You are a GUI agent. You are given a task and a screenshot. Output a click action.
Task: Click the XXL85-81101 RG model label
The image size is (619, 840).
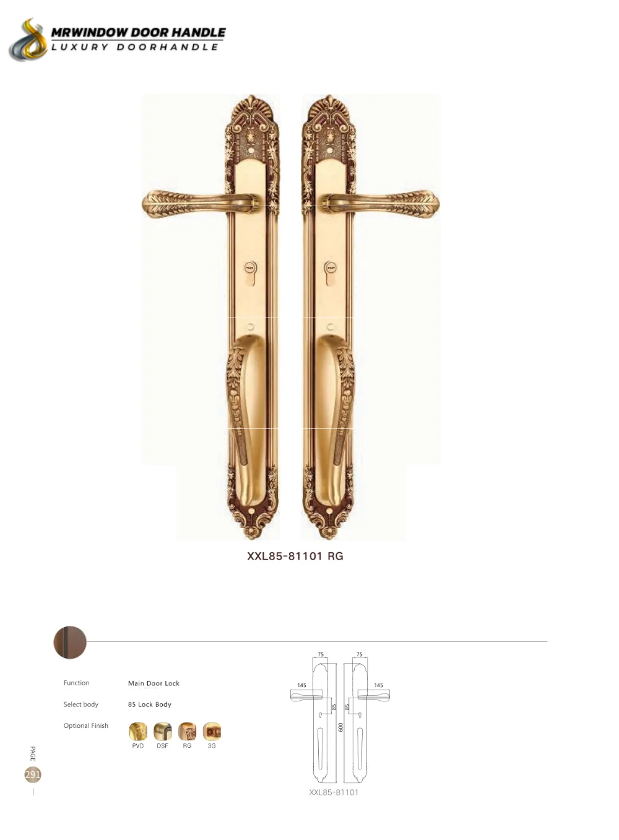(x=295, y=556)
